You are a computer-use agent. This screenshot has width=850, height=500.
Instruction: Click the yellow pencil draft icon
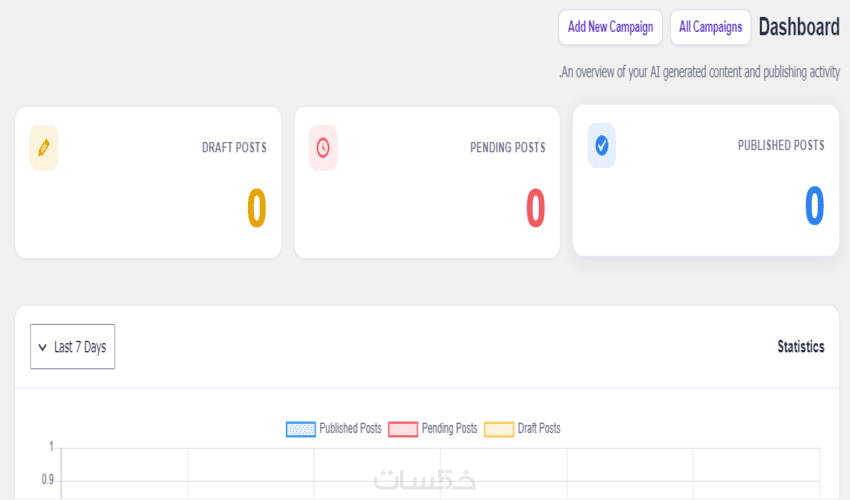point(44,148)
